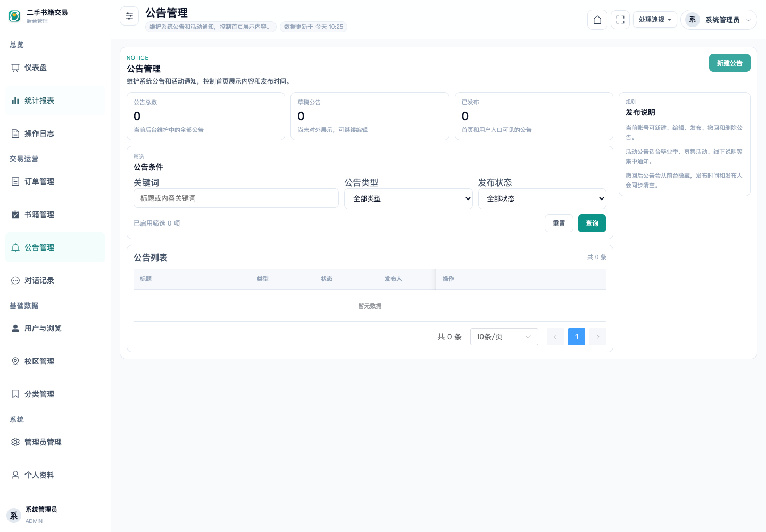The image size is (766, 532).
Task: Go to 统计报表 menu item
Action: pos(55,101)
